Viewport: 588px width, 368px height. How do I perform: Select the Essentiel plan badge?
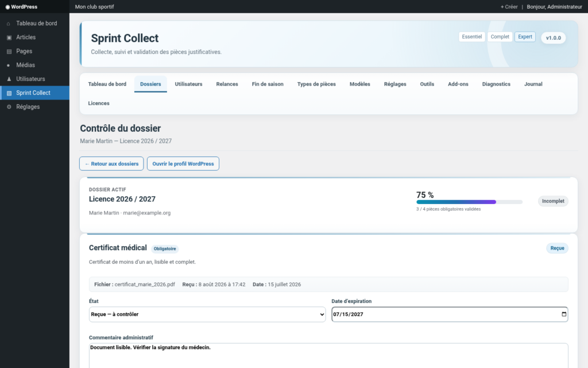pos(472,37)
